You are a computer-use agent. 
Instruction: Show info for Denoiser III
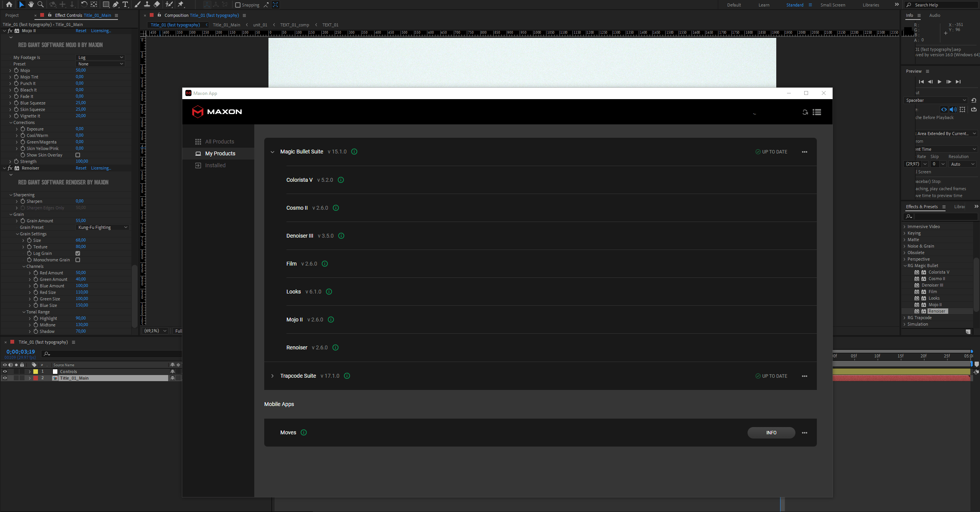coord(341,236)
